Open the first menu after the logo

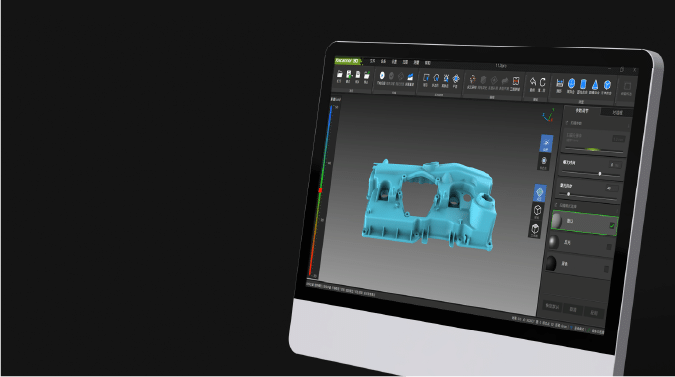pos(372,61)
